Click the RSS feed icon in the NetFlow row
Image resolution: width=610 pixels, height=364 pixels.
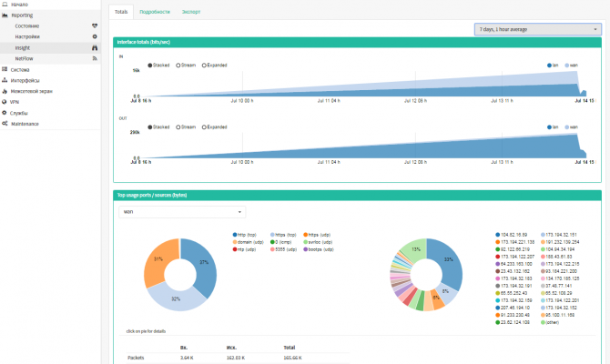95,58
